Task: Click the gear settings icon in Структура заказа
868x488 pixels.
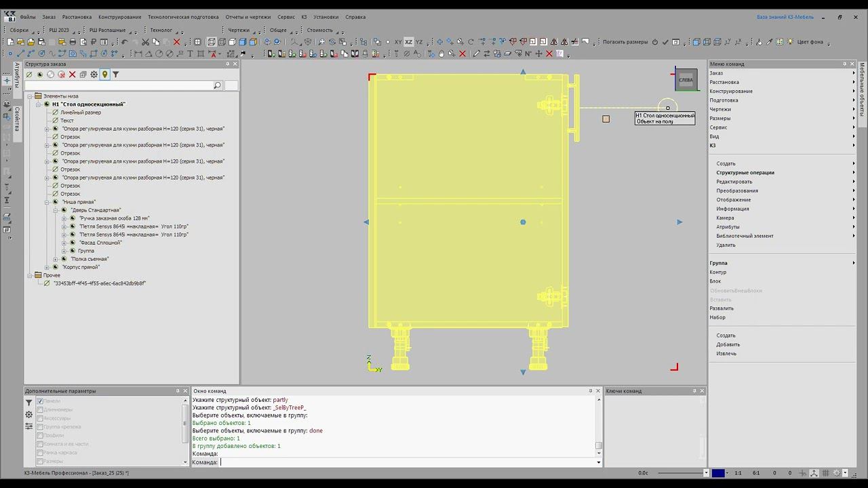Action: (x=94, y=75)
